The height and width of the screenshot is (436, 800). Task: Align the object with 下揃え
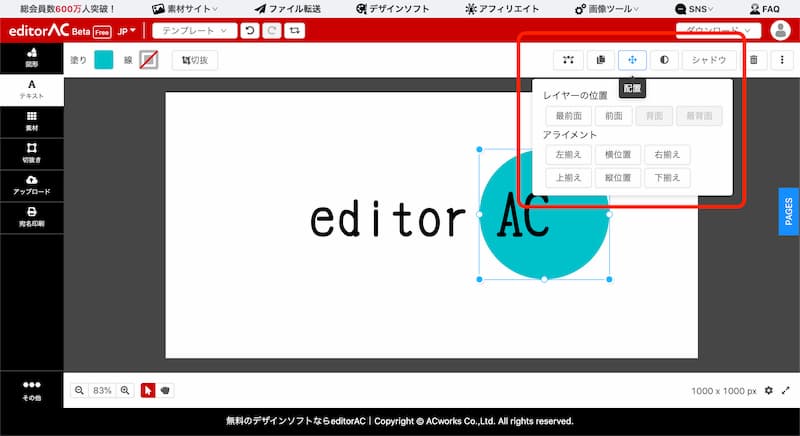667,178
